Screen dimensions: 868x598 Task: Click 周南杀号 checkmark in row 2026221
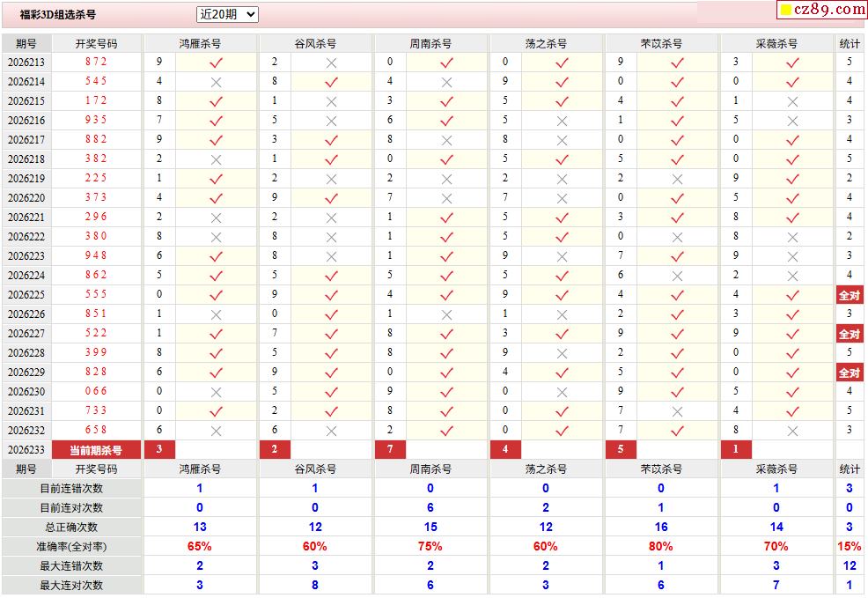point(446,218)
